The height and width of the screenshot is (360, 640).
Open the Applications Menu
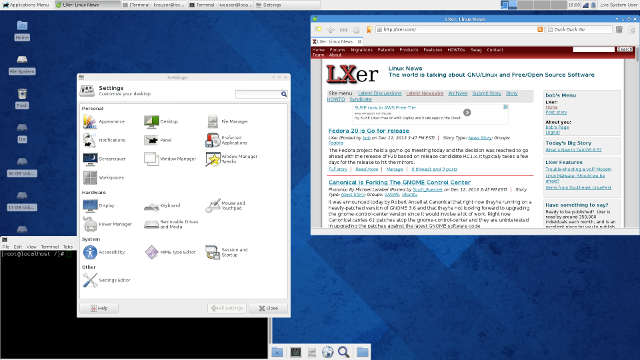[x=26, y=5]
